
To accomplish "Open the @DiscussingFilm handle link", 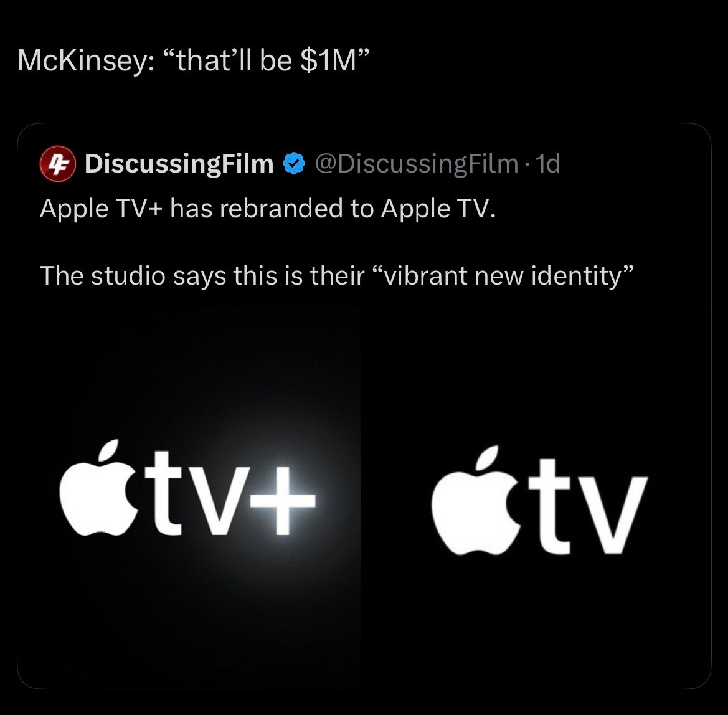I will coord(417,163).
